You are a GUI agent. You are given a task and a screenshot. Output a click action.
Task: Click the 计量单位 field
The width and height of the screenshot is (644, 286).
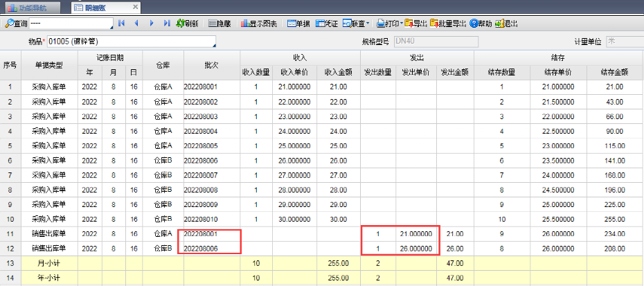pos(625,42)
